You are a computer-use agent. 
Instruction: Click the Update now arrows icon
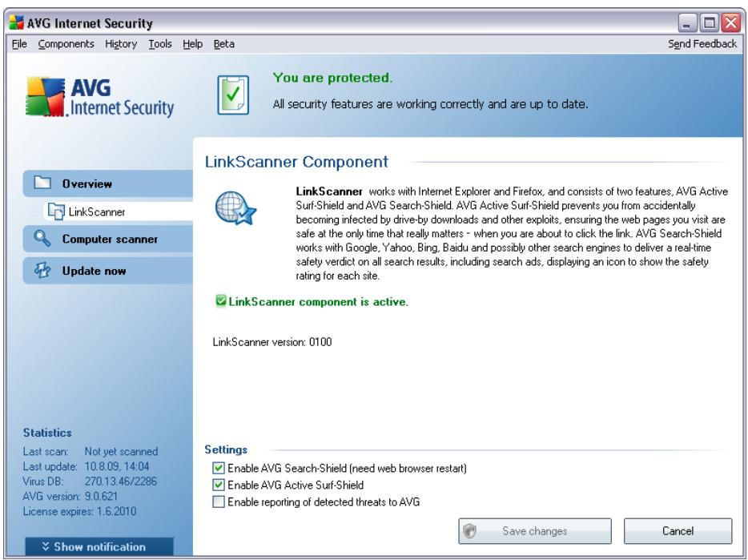tap(42, 270)
